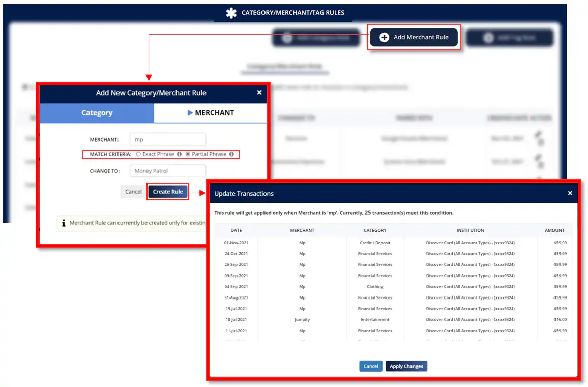Click the asterisk icon in the rules header
Image resolution: width=588 pixels, height=387 pixels.
pyautogui.click(x=231, y=13)
